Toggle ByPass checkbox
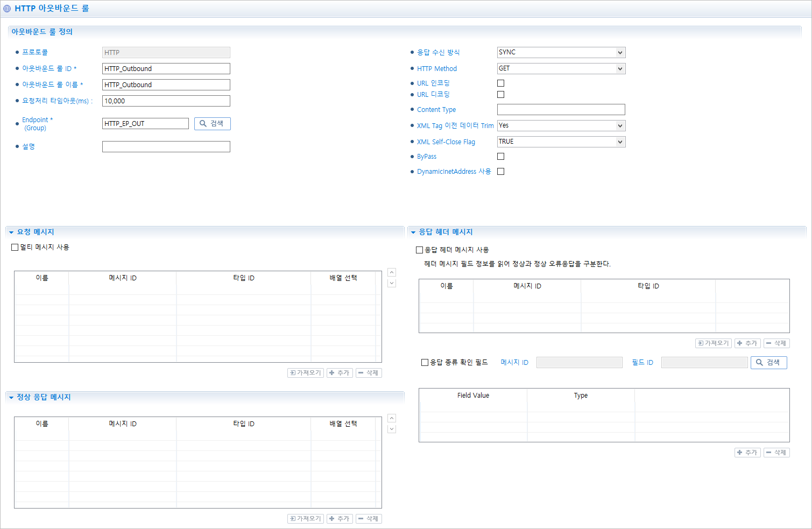 pyautogui.click(x=500, y=156)
